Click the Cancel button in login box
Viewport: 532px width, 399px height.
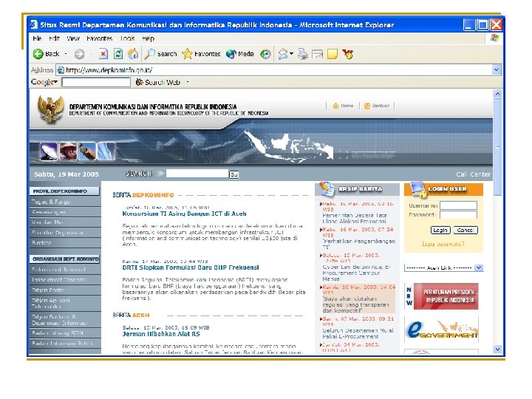pyautogui.click(x=465, y=230)
